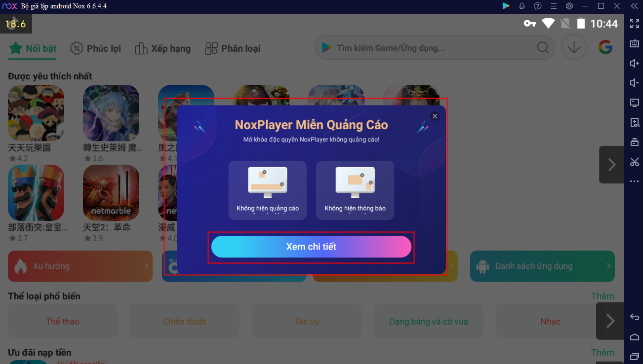Click the volume up sidebar icon

[x=635, y=63]
